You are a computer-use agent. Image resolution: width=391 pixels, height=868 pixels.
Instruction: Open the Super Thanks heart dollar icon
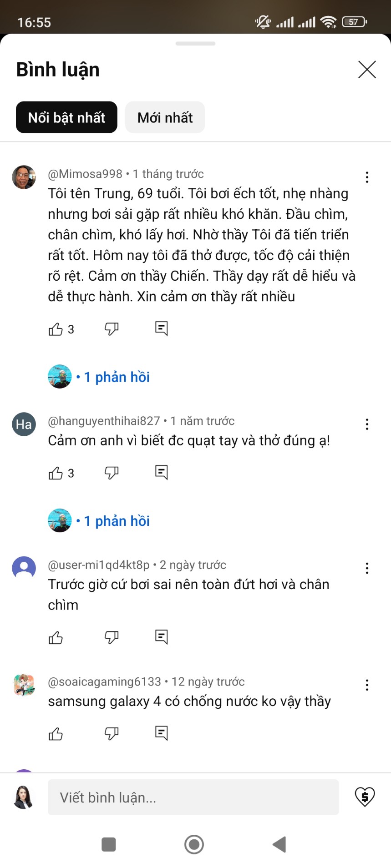365,797
